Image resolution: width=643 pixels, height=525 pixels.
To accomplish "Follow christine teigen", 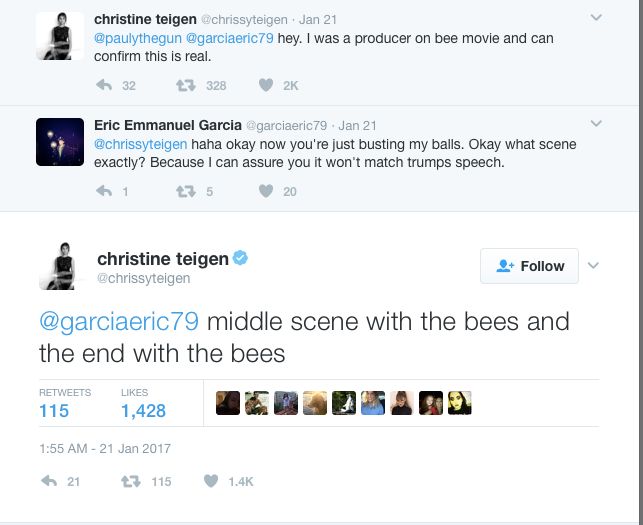I will (530, 266).
